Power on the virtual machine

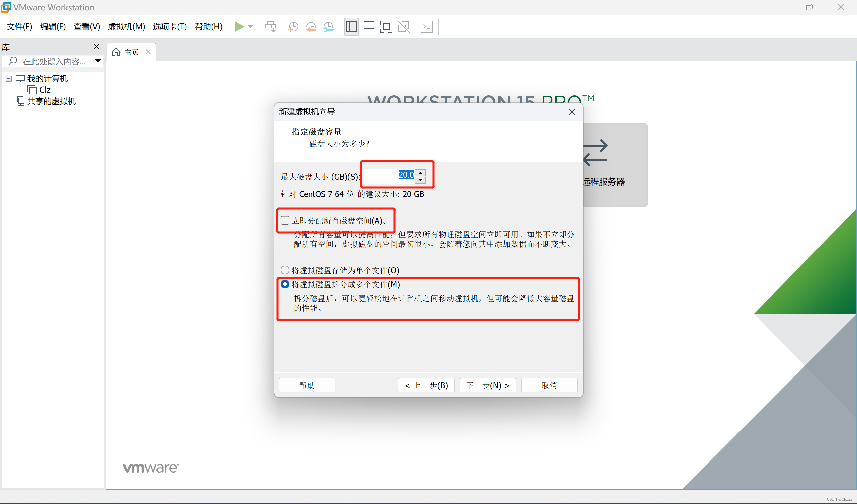[x=240, y=27]
